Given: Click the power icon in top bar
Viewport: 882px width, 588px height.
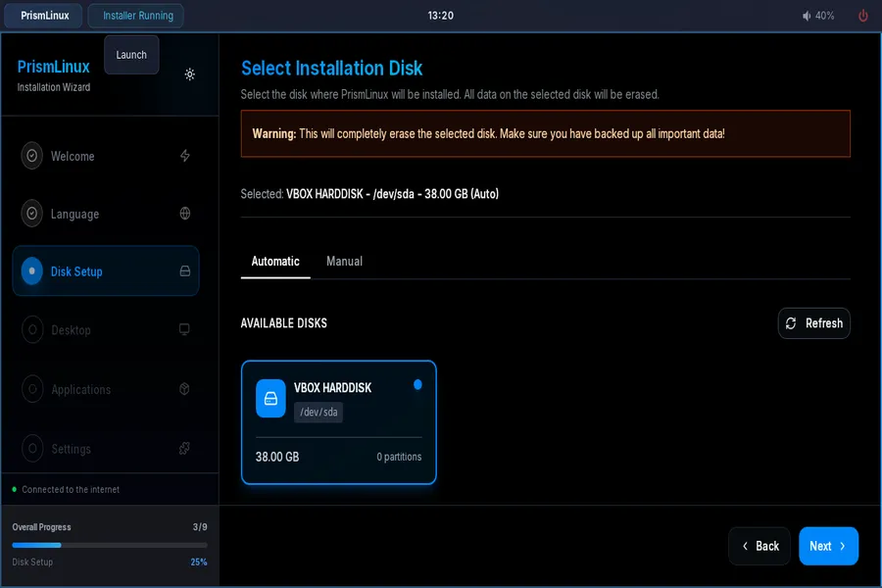Looking at the screenshot, I should (x=861, y=15).
